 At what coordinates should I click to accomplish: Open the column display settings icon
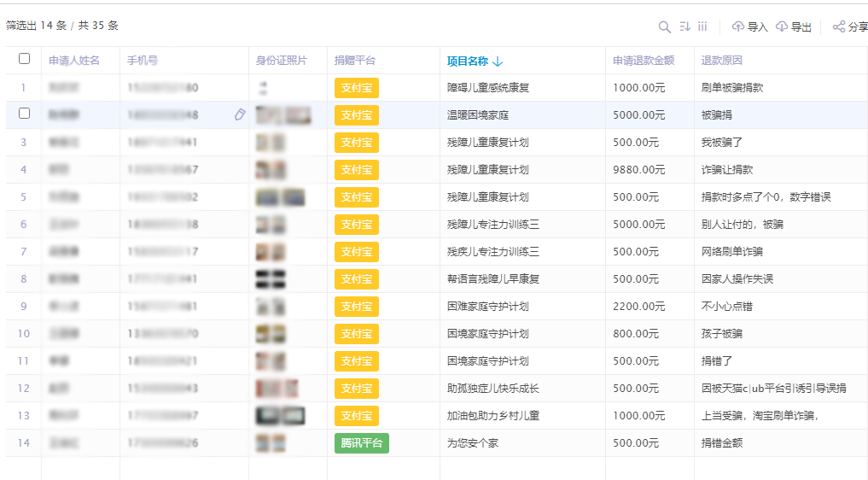pyautogui.click(x=702, y=26)
